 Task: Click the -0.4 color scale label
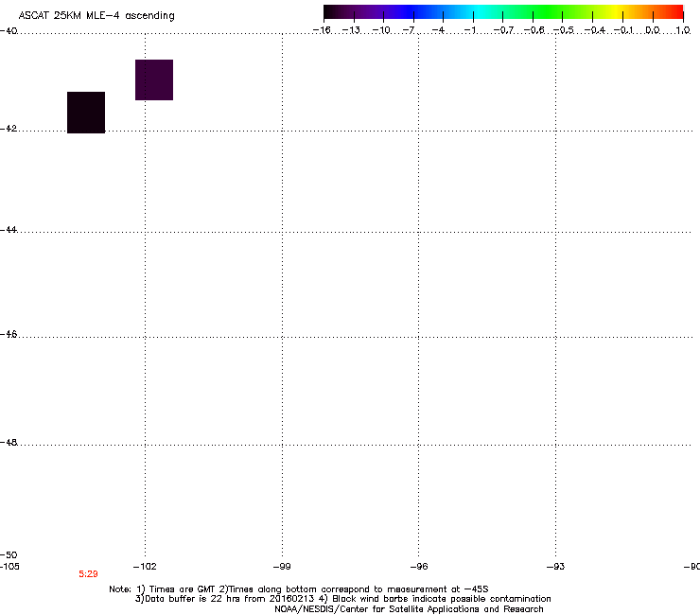pos(595,30)
